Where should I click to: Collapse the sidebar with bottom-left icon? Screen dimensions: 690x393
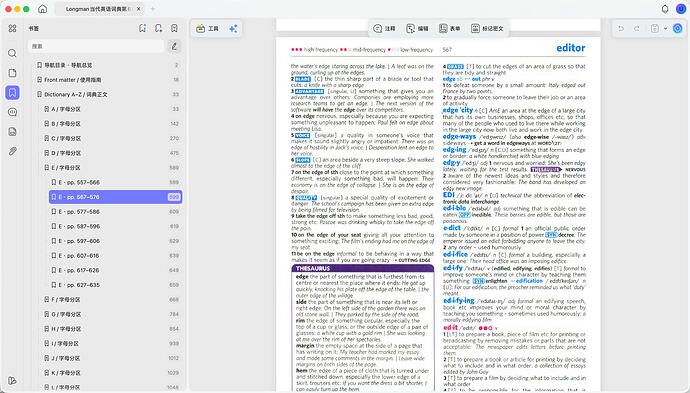(12, 381)
